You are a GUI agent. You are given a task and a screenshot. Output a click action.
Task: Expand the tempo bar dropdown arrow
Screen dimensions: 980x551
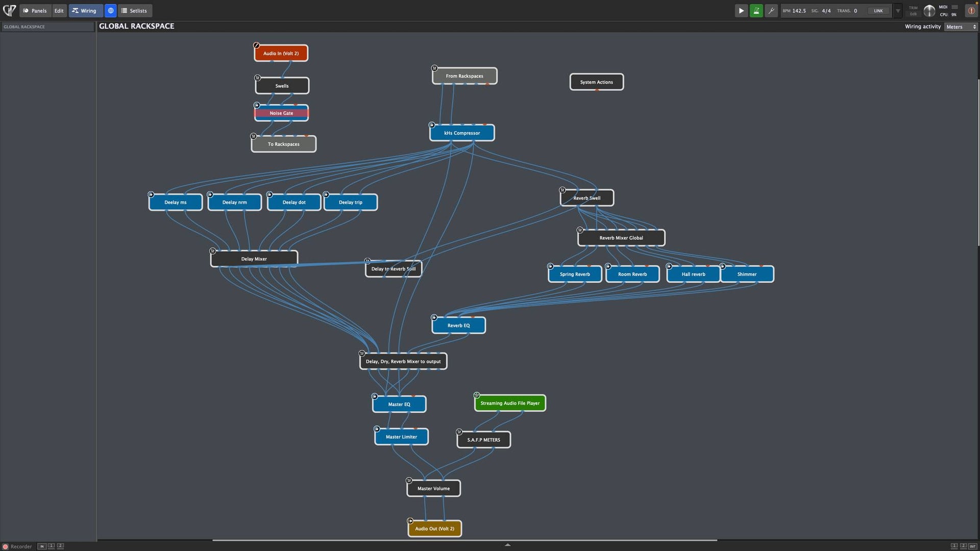click(x=898, y=11)
